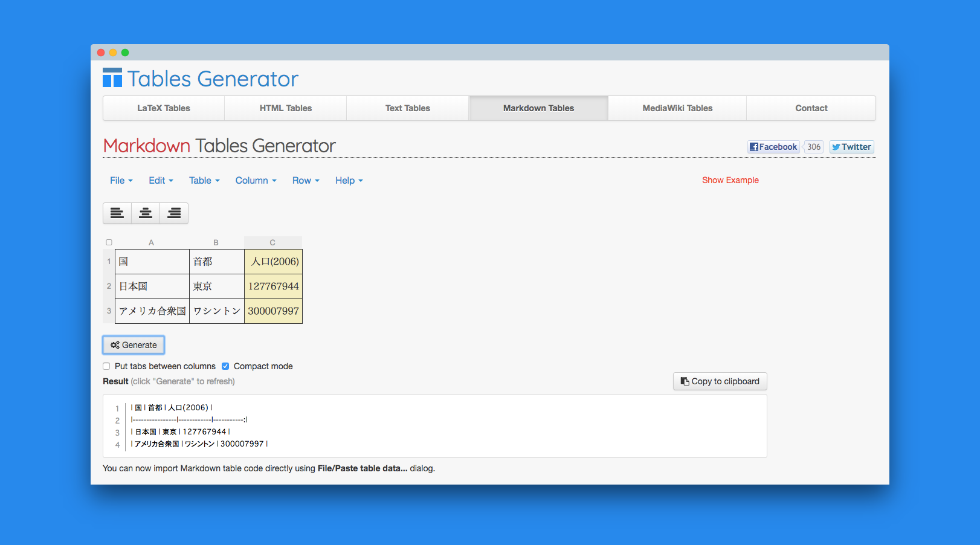Click cell containing 300007997
The height and width of the screenshot is (545, 980).
coord(273,311)
